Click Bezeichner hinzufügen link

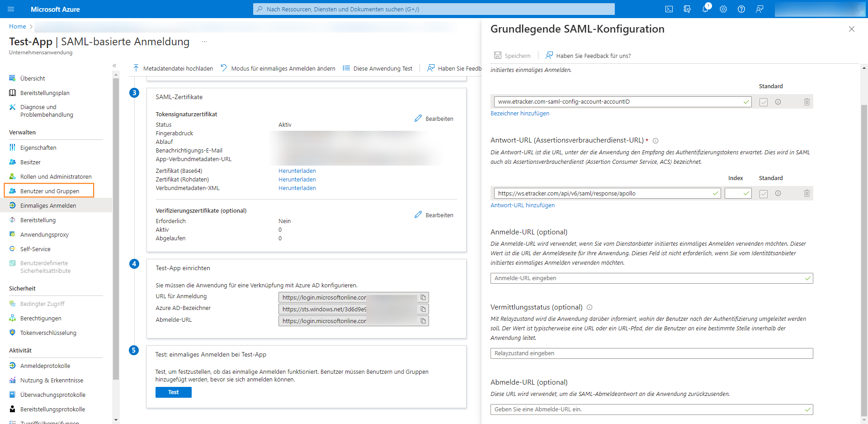click(x=520, y=114)
